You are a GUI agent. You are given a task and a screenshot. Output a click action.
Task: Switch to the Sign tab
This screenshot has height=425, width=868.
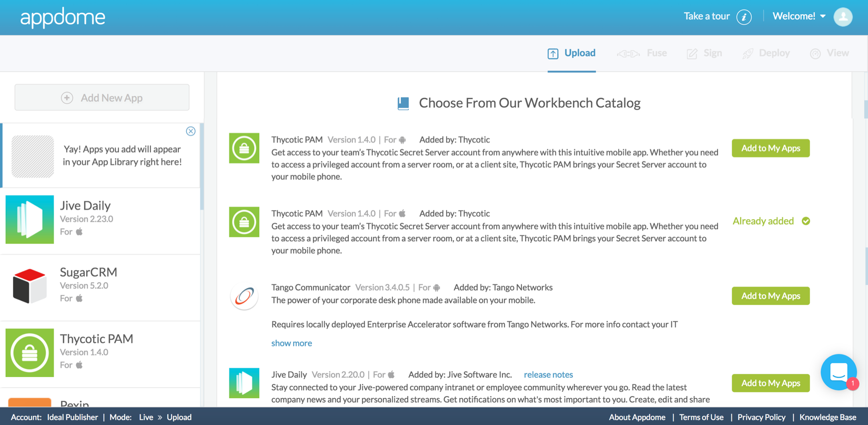(704, 53)
